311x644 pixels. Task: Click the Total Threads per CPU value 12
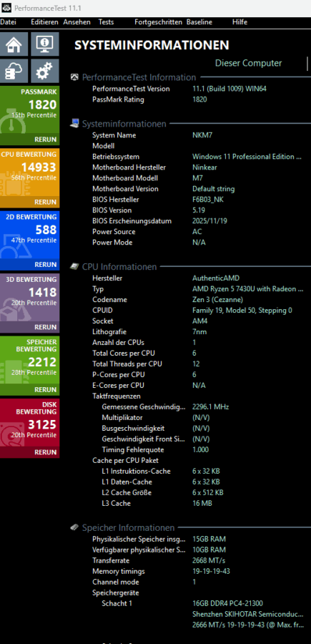click(x=195, y=364)
